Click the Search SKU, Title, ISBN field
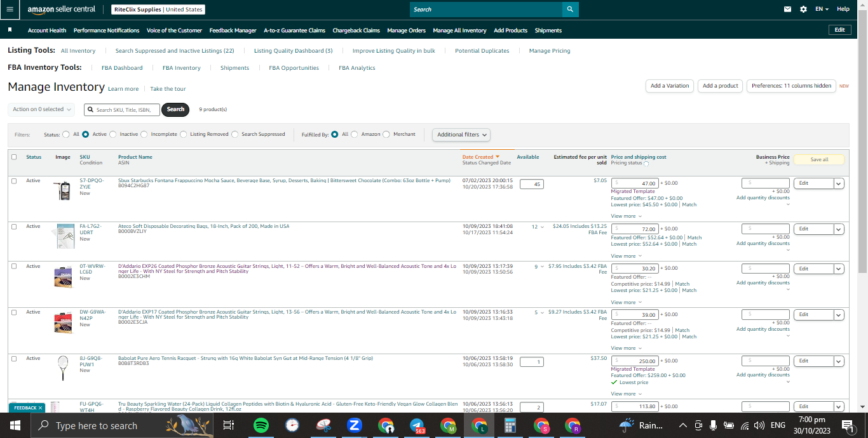Viewport: 868px width, 438px height. [x=122, y=109]
